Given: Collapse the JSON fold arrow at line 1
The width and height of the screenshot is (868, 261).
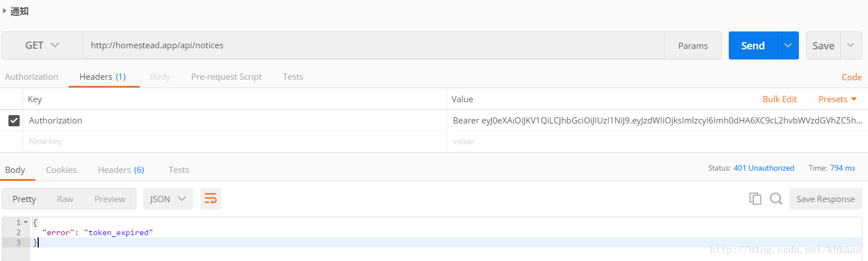Looking at the screenshot, I should [x=26, y=222].
